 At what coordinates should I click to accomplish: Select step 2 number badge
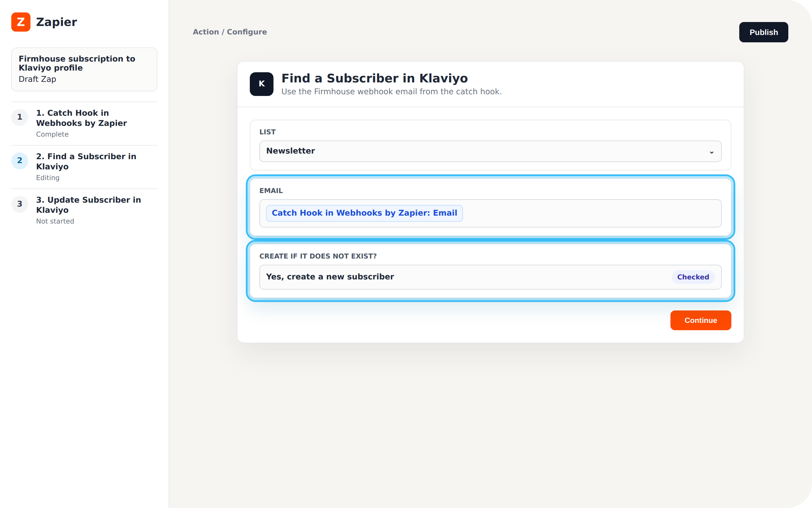point(20,161)
